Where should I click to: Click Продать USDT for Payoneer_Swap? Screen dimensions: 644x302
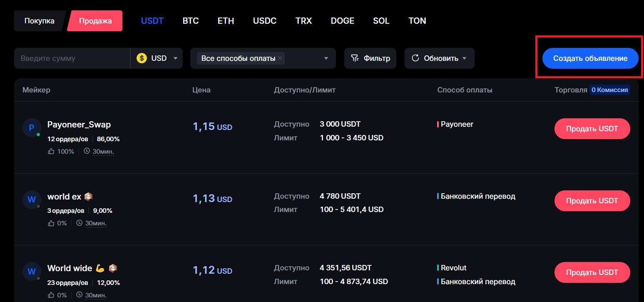[592, 129]
